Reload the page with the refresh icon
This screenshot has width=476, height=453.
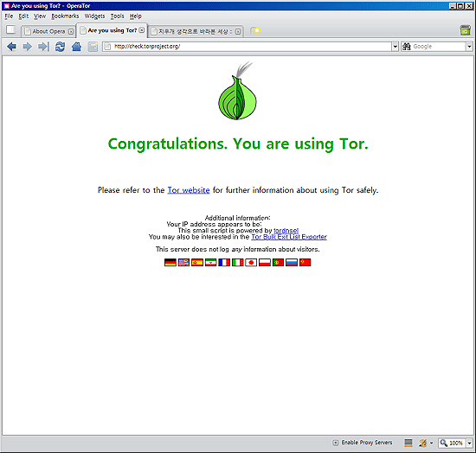point(60,47)
